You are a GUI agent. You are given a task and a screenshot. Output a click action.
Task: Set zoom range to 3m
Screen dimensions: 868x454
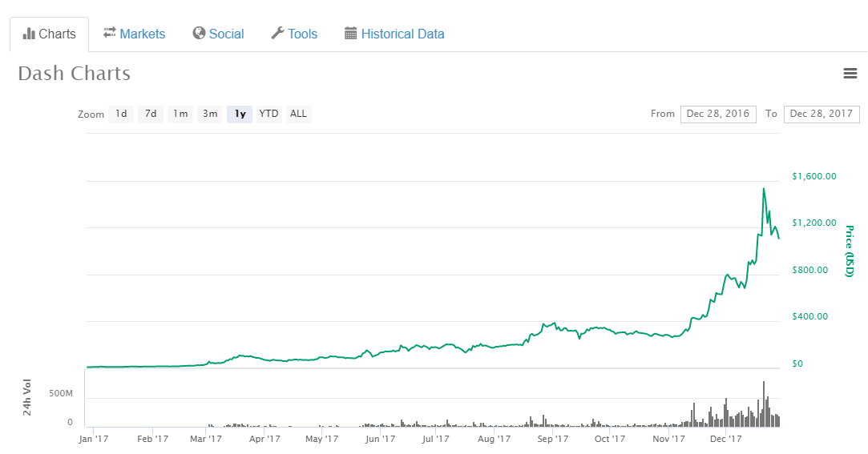point(210,114)
